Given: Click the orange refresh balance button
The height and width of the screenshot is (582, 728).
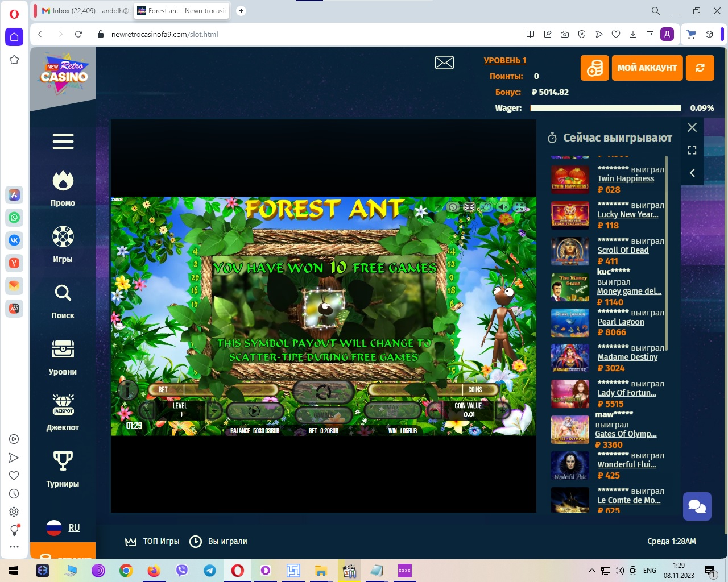Looking at the screenshot, I should (x=700, y=68).
